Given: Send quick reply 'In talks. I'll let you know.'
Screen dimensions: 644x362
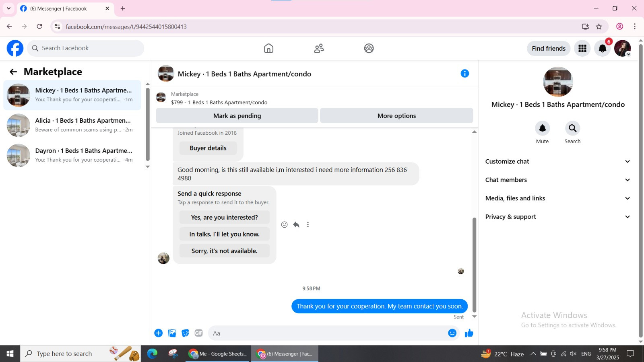Looking at the screenshot, I should click(225, 234).
